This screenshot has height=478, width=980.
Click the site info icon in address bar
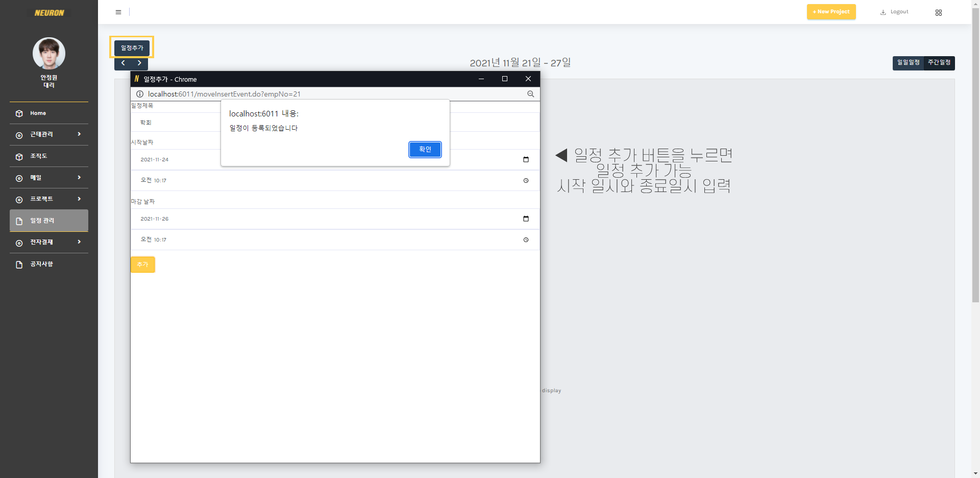pos(140,94)
